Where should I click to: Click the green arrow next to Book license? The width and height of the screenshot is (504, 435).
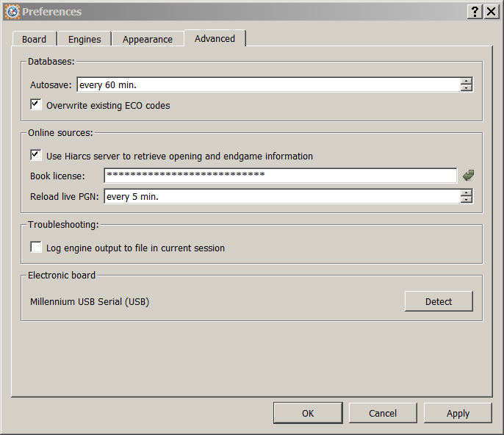click(x=468, y=176)
